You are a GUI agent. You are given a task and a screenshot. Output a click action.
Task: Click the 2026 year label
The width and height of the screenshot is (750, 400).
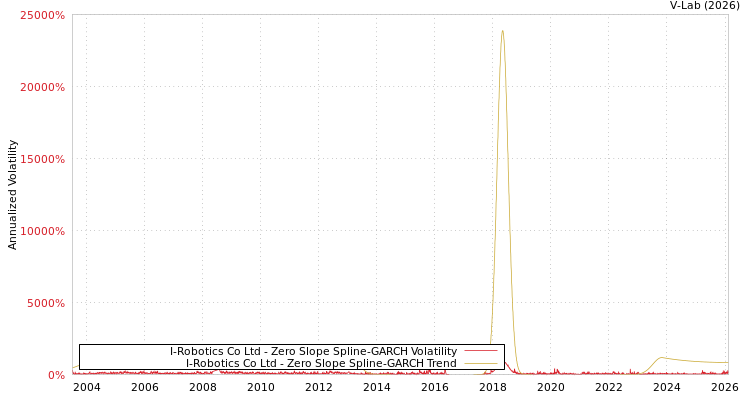725,387
